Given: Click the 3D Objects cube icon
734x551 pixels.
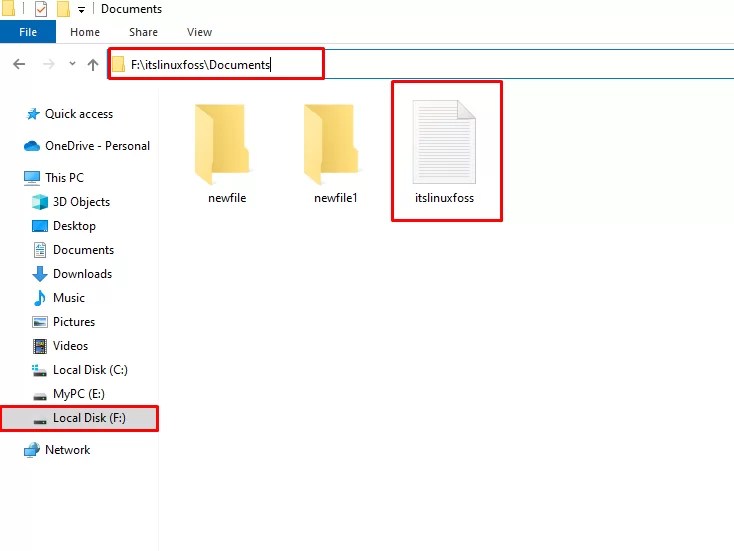Looking at the screenshot, I should pos(40,202).
